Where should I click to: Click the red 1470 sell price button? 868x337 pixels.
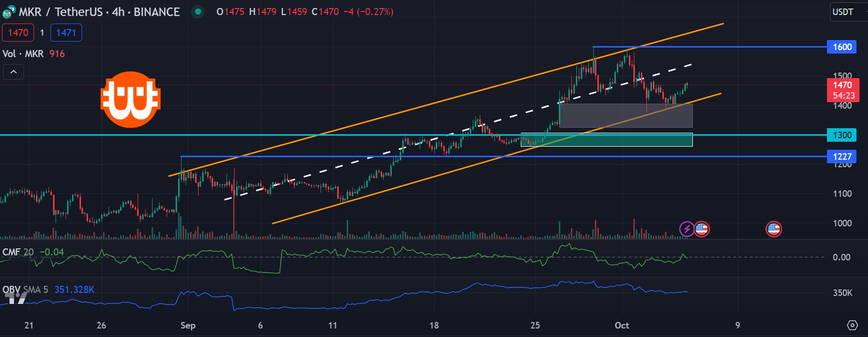coord(18,33)
